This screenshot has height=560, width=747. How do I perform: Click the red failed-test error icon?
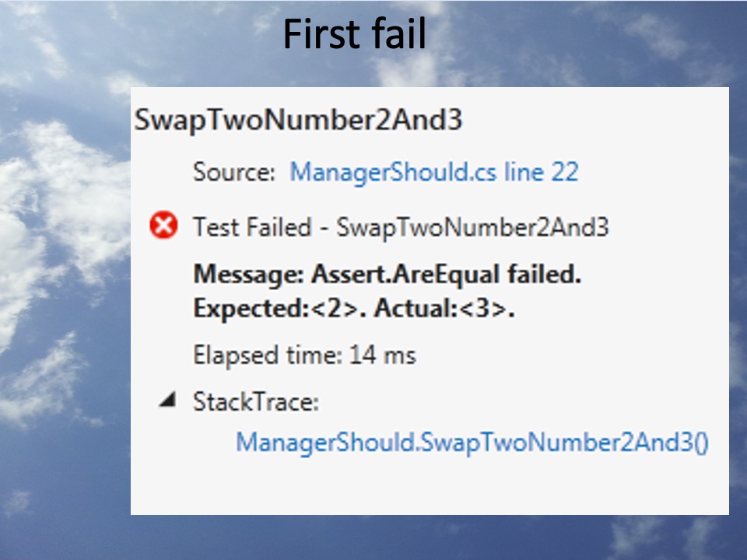(163, 225)
